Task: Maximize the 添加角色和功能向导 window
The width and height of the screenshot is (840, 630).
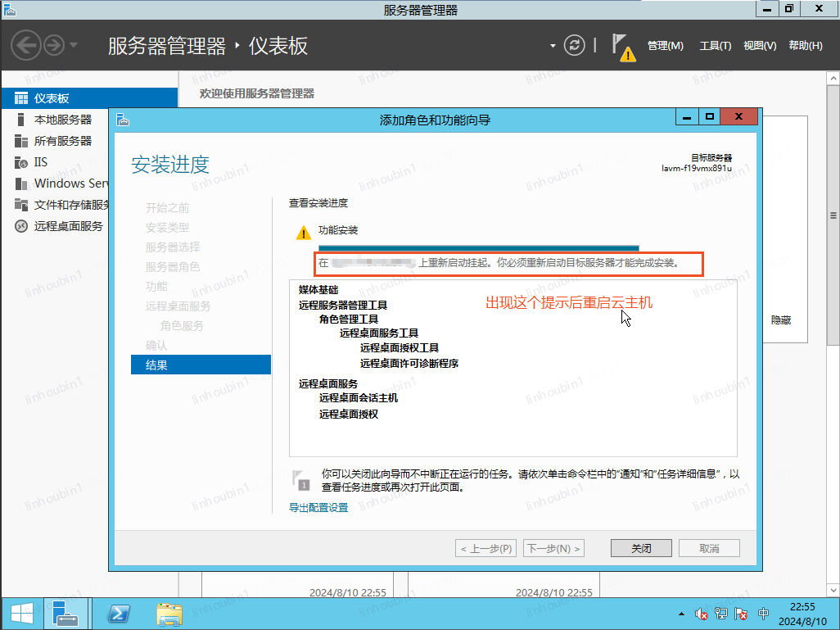Action: click(709, 117)
